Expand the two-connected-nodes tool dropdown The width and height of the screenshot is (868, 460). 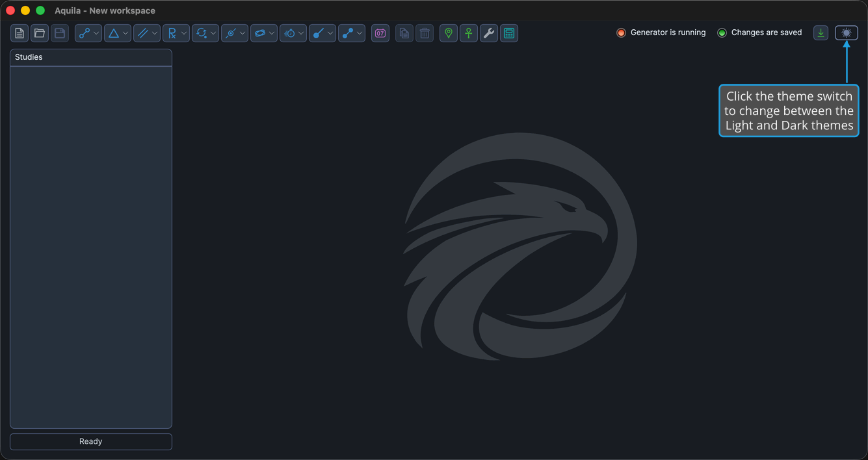pos(96,33)
